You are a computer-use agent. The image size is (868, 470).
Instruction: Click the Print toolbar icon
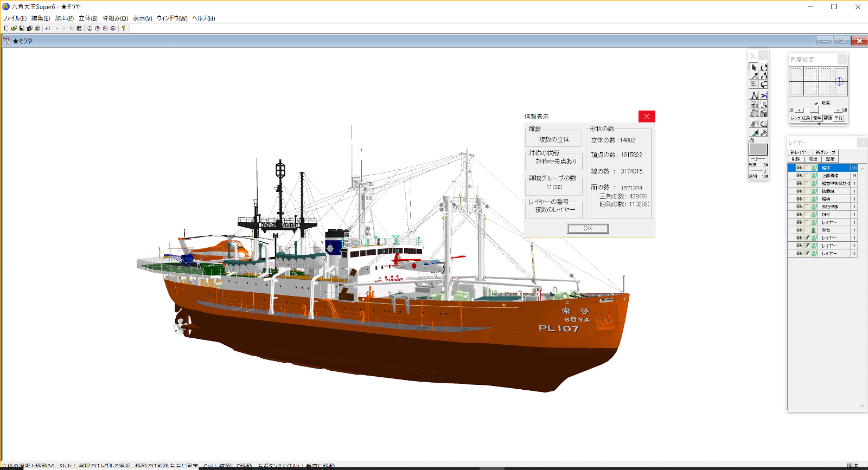tap(37, 28)
